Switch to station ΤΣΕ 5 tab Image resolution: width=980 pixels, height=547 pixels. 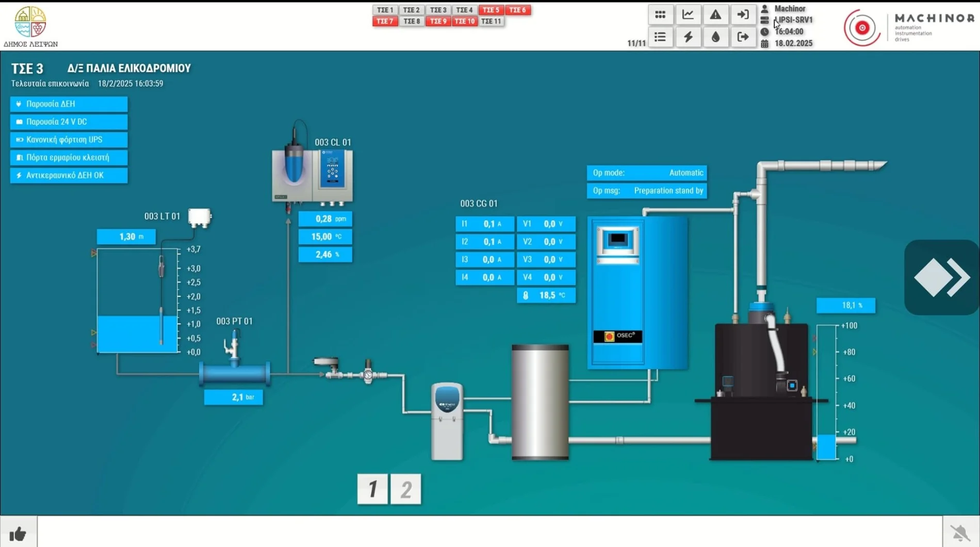pyautogui.click(x=491, y=10)
